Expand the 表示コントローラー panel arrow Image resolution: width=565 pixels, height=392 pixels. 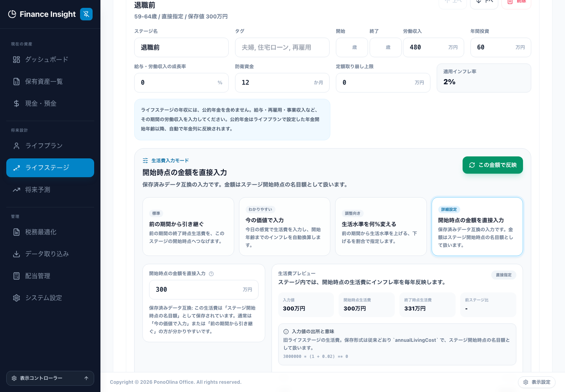pos(86,378)
